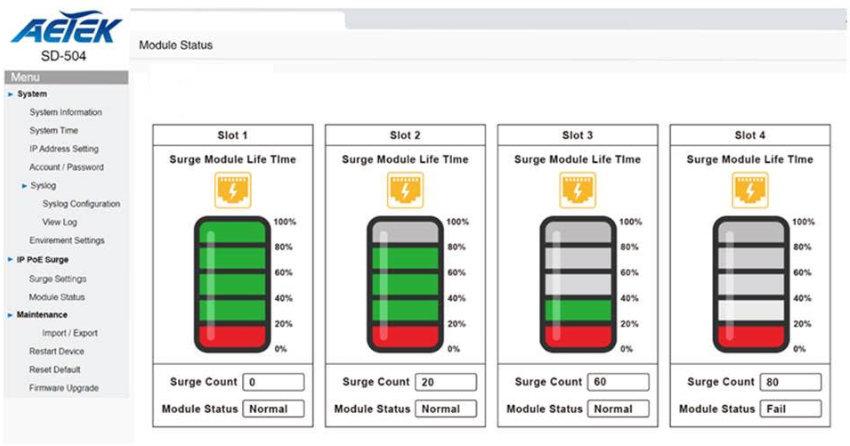Click the Slot 4 surge module icon
Screen dimensions: 850x446
[x=749, y=189]
